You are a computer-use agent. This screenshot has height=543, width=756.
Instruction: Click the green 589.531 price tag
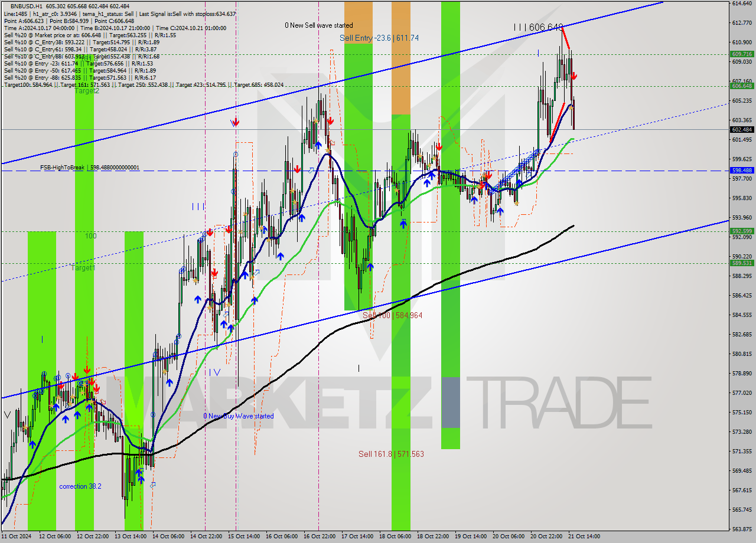click(x=742, y=263)
